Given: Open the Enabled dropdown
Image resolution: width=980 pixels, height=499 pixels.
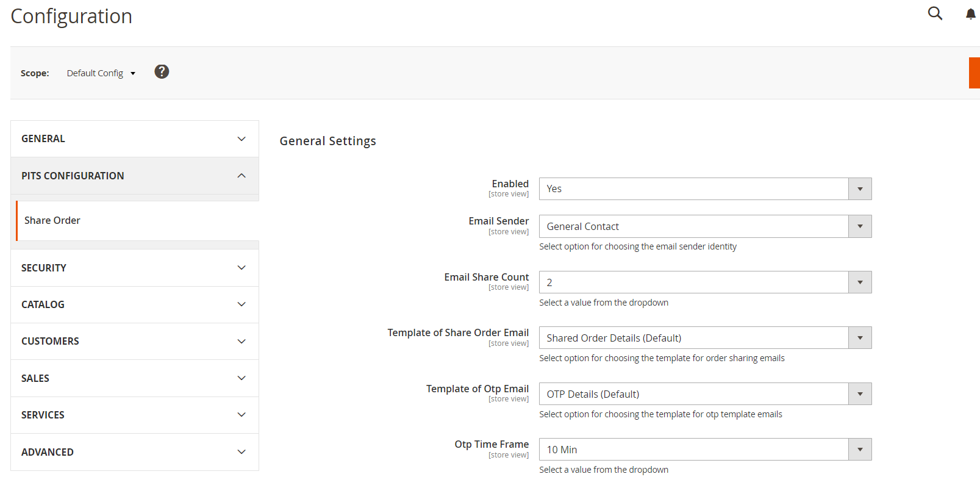Looking at the screenshot, I should point(705,189).
